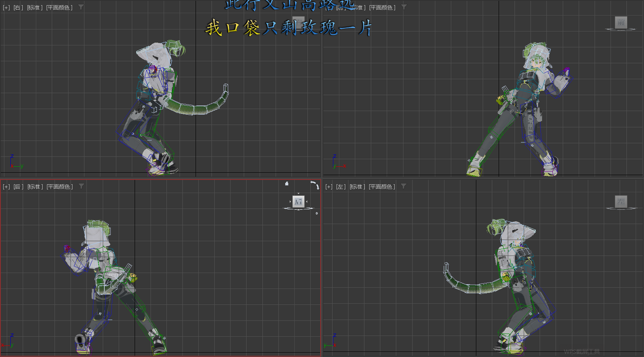Open the [左] view label menu
This screenshot has width=644, height=357.
pos(341,187)
